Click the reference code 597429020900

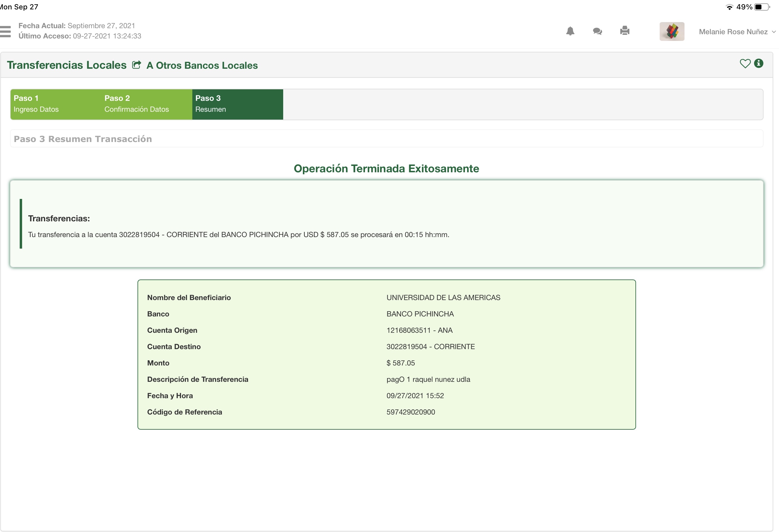(x=410, y=412)
